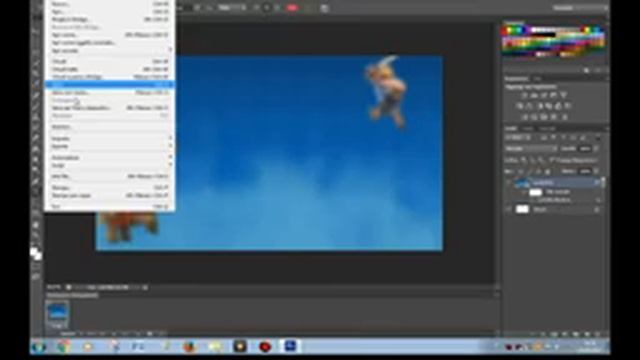
Task: Add a Threshold adjustment
Action: [544, 117]
